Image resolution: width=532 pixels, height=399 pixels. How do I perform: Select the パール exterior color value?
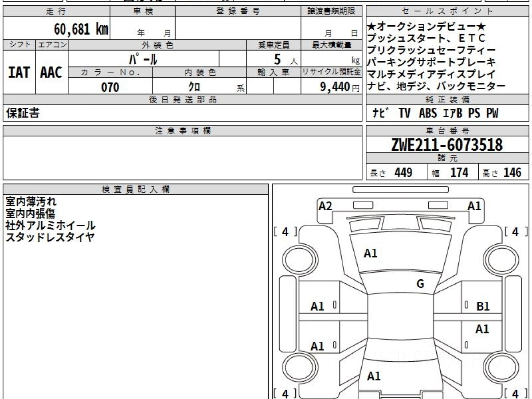tap(143, 59)
